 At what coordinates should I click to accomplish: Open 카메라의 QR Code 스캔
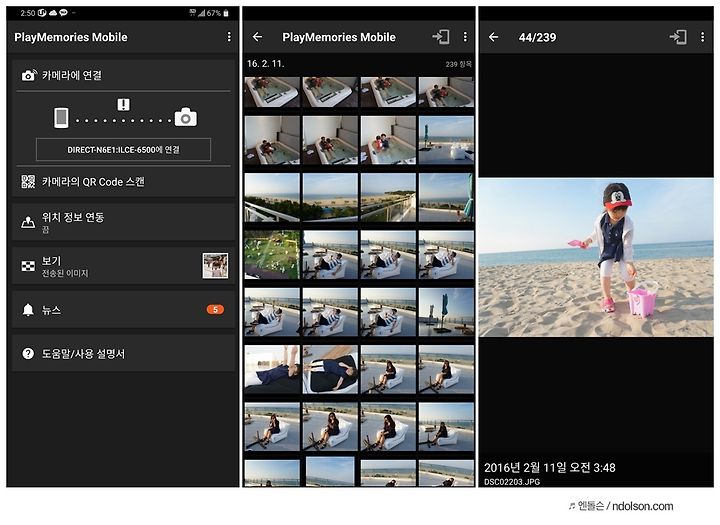(123, 182)
